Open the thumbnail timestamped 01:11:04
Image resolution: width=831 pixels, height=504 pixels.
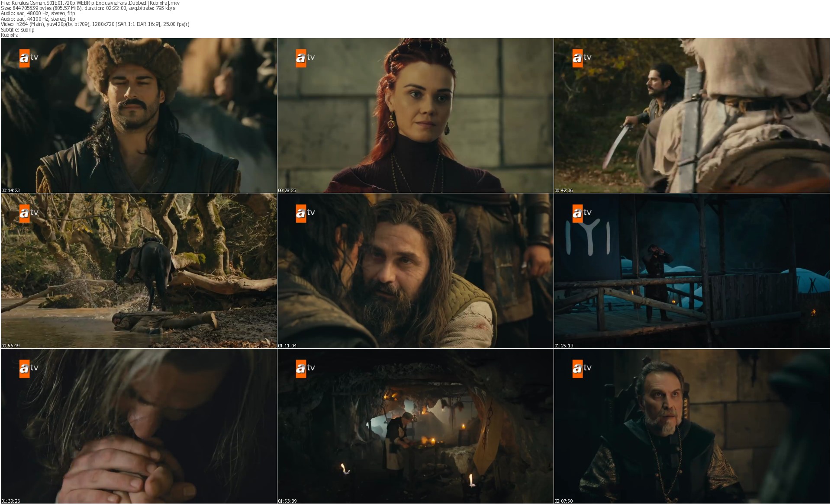tap(415, 271)
